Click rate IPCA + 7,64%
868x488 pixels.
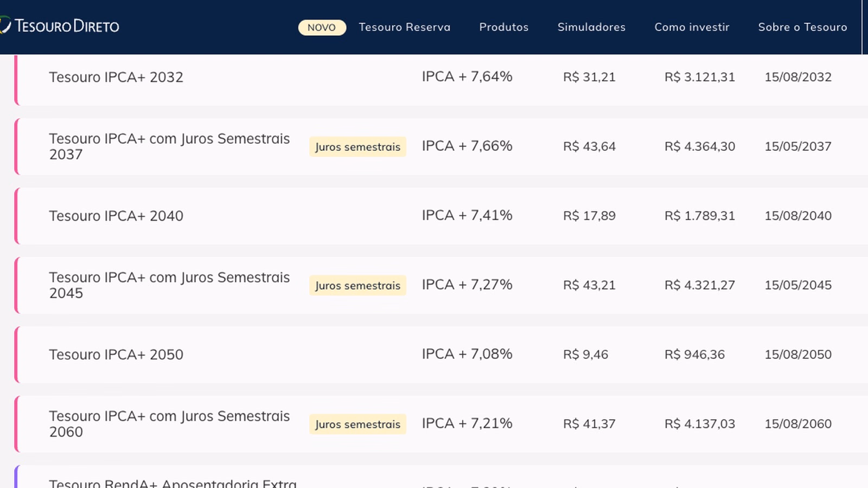[467, 76]
